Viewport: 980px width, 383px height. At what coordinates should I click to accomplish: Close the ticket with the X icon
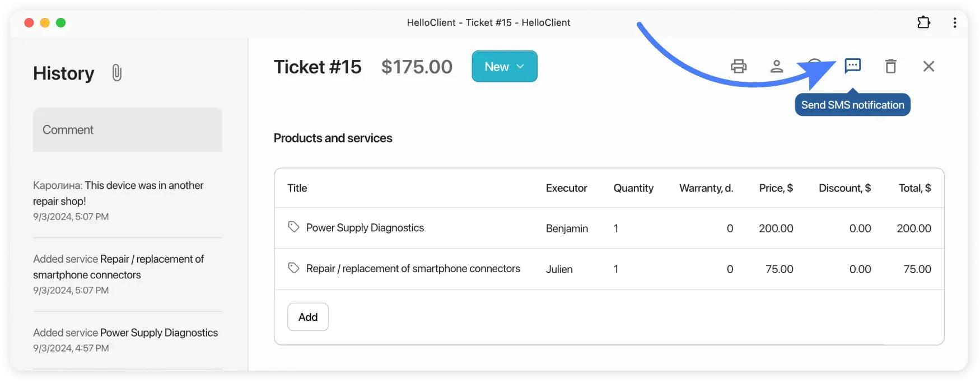pos(928,66)
